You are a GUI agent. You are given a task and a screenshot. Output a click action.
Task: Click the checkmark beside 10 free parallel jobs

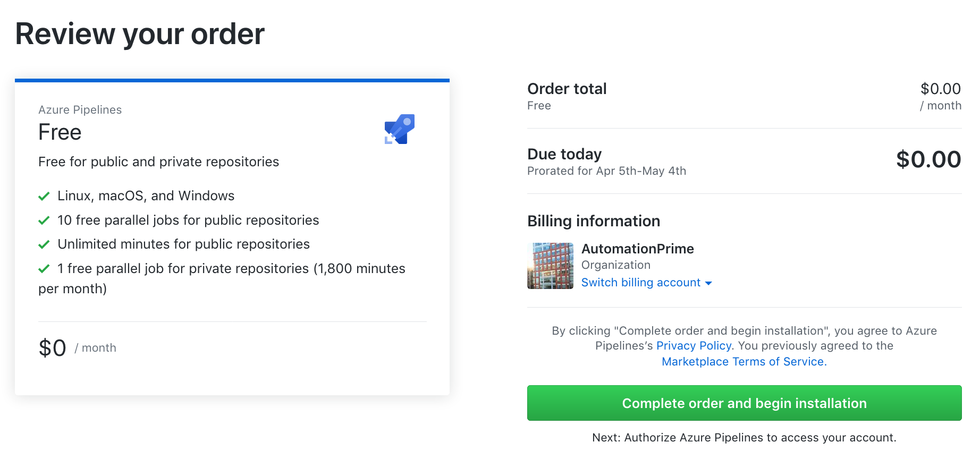(44, 220)
